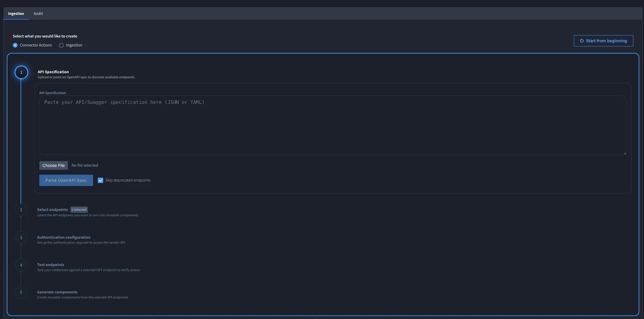The height and width of the screenshot is (319, 644).
Task: Switch to the Audit tab
Action: pos(38,14)
